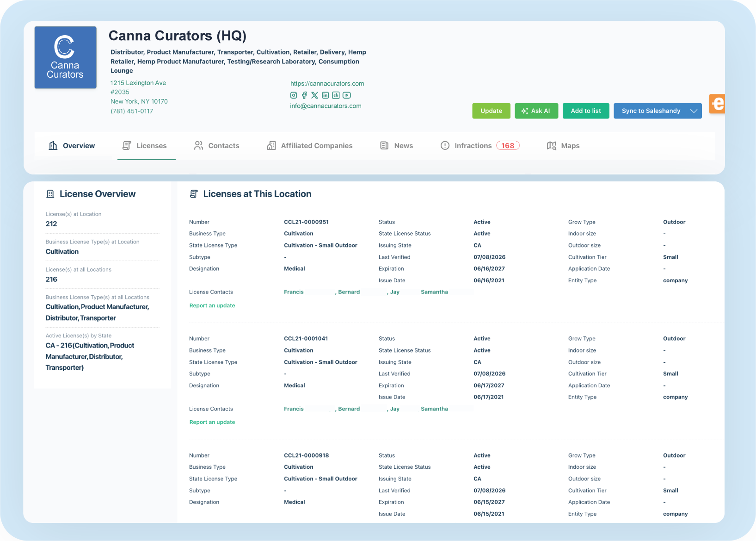Switch to the Maps tab
The height and width of the screenshot is (541, 756).
pyautogui.click(x=563, y=146)
